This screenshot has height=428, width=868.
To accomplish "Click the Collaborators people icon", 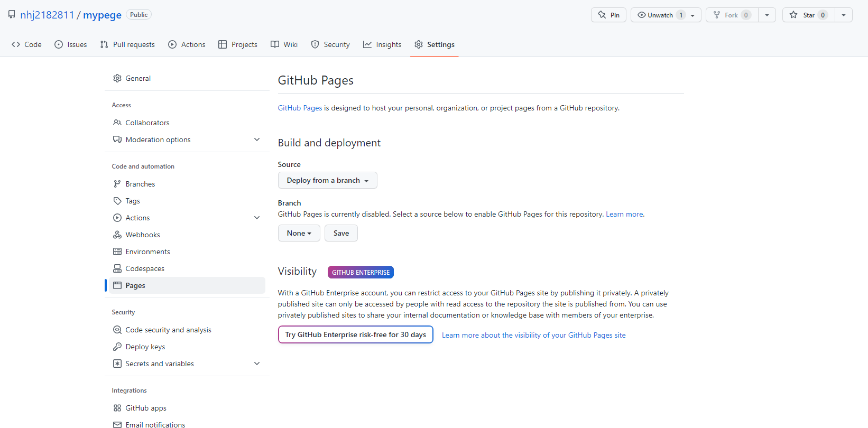I will pyautogui.click(x=117, y=123).
